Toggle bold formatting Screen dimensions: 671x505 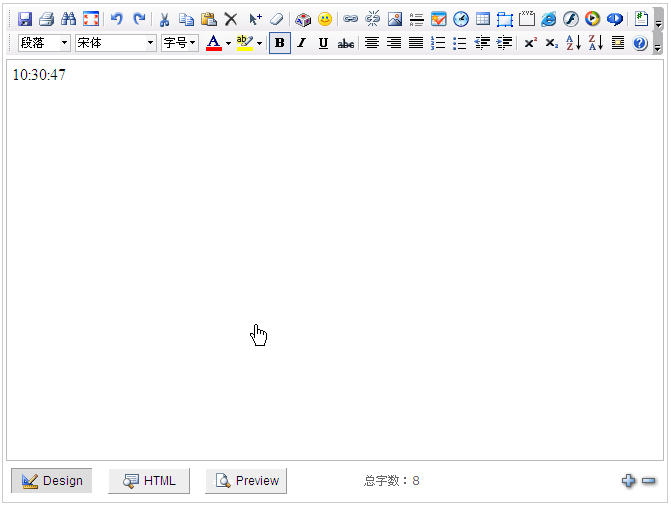[x=280, y=43]
